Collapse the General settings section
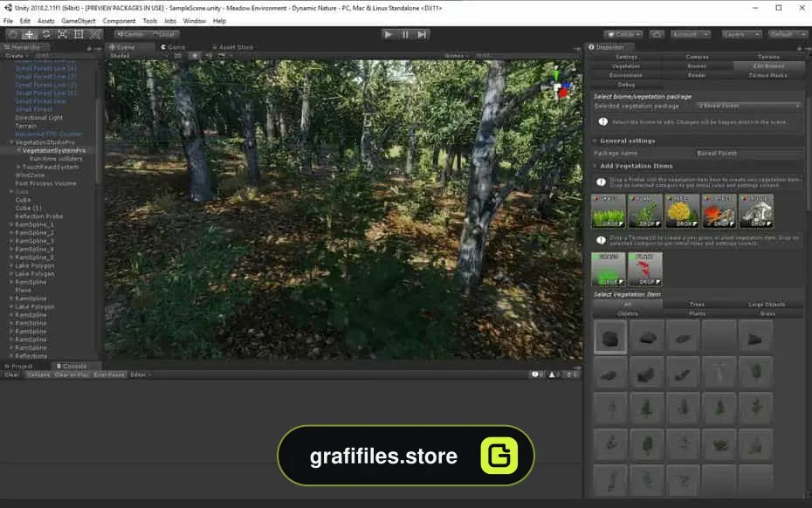Screen dimensions: 812x508 [x=595, y=141]
